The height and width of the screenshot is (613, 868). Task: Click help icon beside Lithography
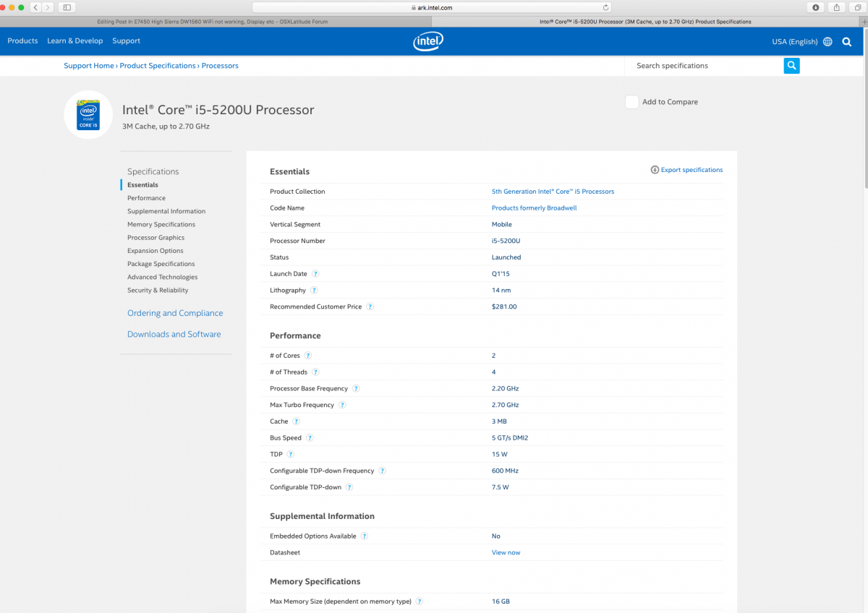tap(314, 291)
